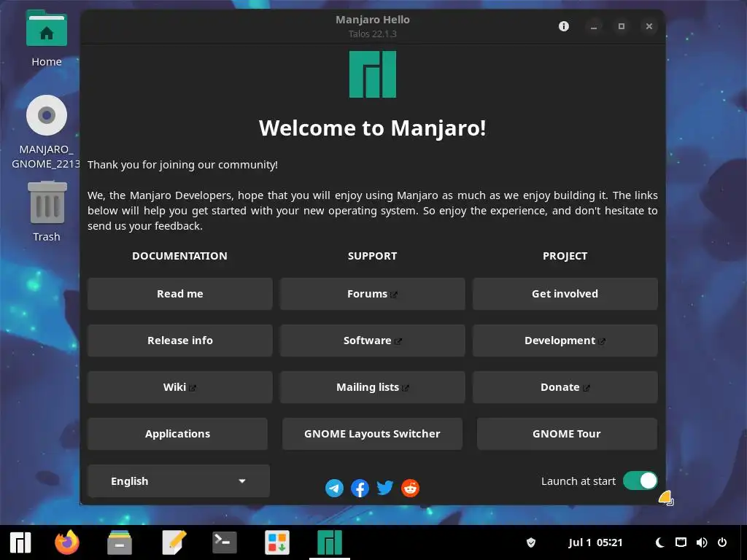The width and height of the screenshot is (747, 560).
Task: Open the software store icon in taskbar
Action: pos(277,542)
